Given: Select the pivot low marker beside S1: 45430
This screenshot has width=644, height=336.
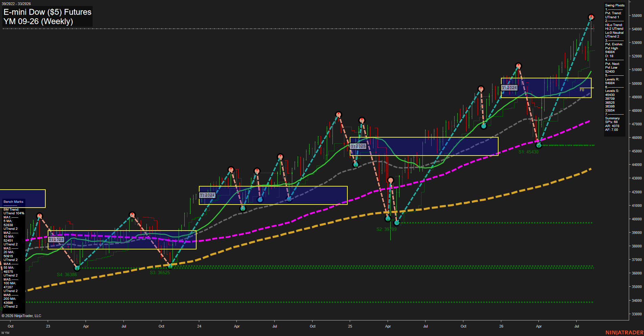Looking at the screenshot, I should 539,145.
